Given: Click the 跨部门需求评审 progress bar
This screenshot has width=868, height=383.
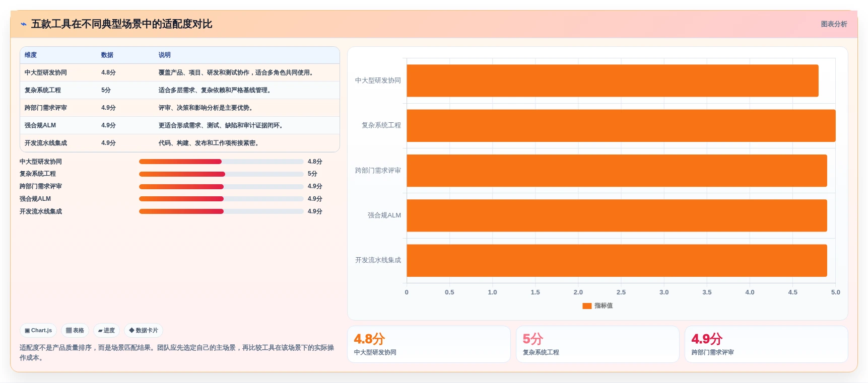Looking at the screenshot, I should point(221,187).
